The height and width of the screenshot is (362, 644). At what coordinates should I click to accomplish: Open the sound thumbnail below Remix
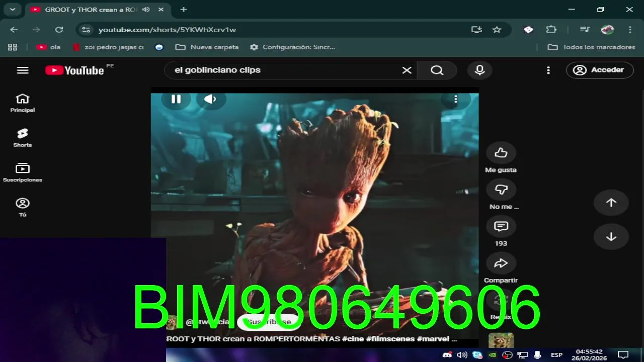pos(501,340)
